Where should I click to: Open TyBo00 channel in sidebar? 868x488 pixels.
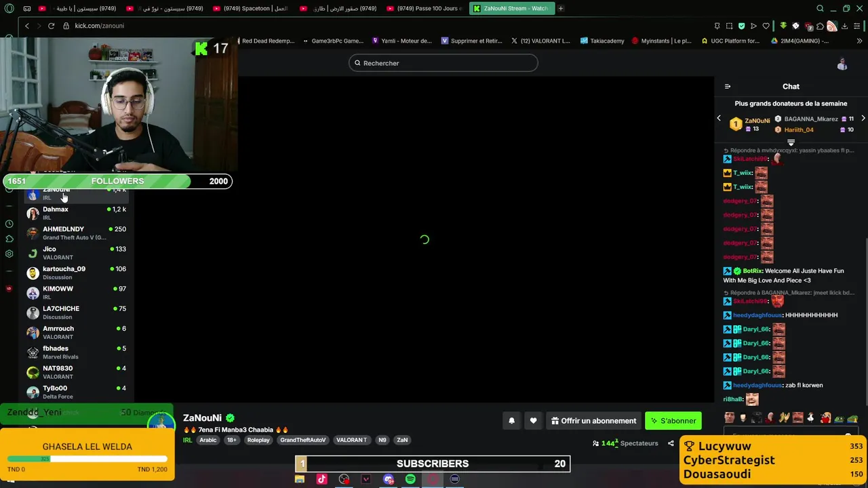coord(77,392)
